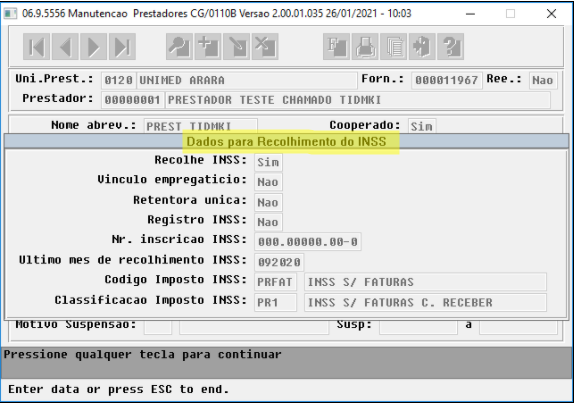Select the Cooperado field showing Sim
The height and width of the screenshot is (405, 575).
tap(422, 126)
